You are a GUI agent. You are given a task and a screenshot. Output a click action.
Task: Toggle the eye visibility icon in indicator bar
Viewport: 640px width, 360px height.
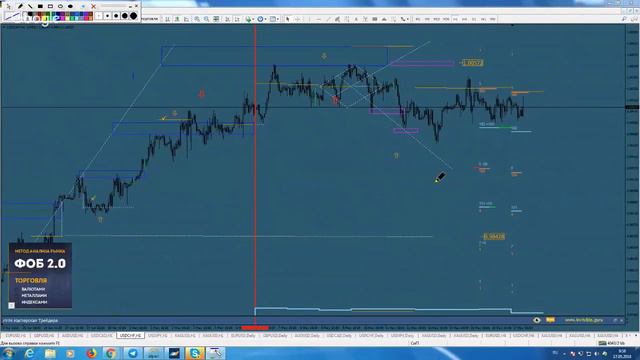pyautogui.click(x=537, y=320)
